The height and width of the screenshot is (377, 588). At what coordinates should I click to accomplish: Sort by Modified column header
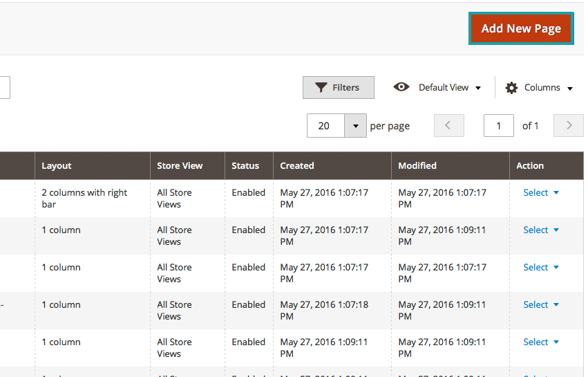point(417,166)
